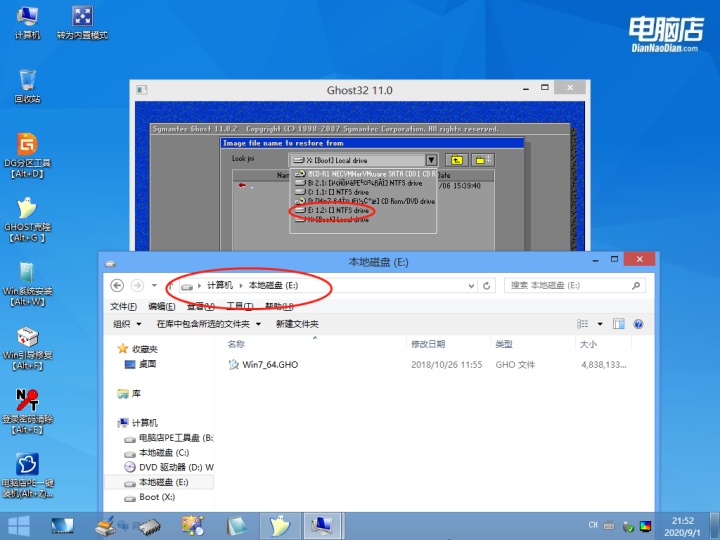Image resolution: width=720 pixels, height=540 pixels.
Task: Click the colorful gear taskbar icon
Action: 192,526
